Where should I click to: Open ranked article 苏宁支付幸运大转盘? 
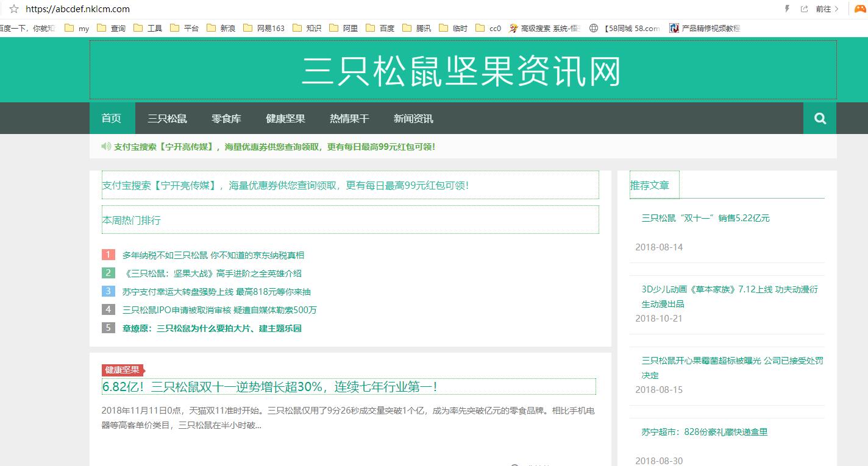pos(216,292)
